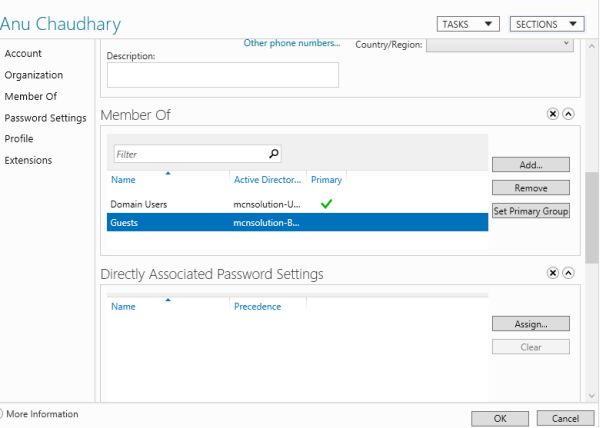Viewport: 600px width, 428px height.
Task: Close the Member Of section with X icon
Action: (x=553, y=115)
